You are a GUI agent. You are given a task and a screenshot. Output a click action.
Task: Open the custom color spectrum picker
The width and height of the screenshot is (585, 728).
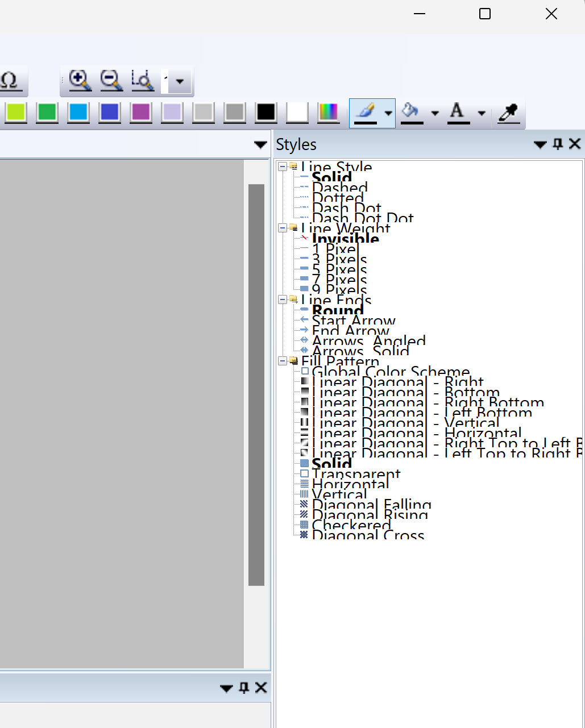(328, 113)
